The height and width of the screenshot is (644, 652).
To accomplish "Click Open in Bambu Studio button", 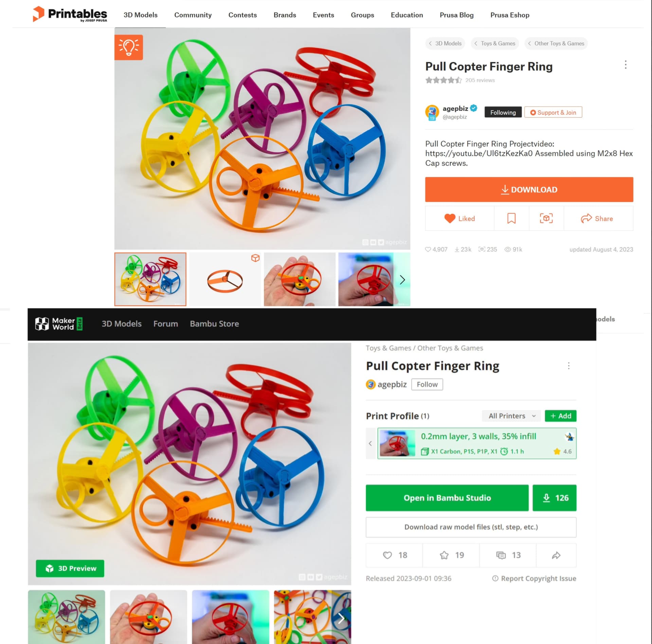I will 447,498.
